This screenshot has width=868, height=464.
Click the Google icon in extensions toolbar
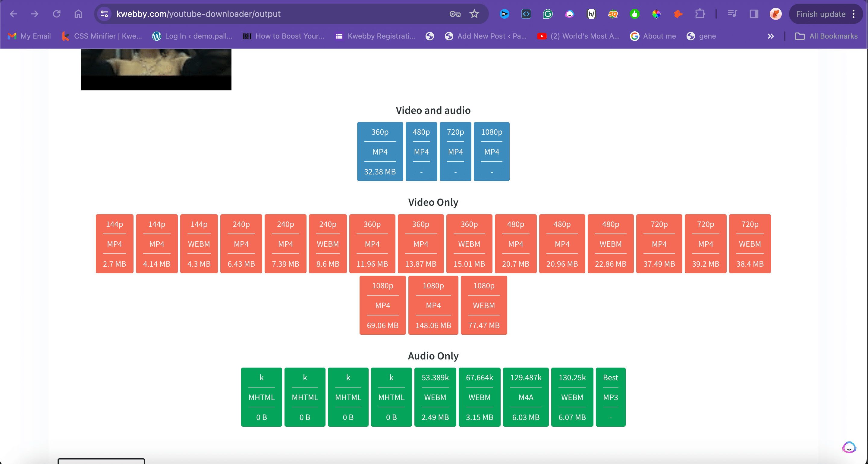point(547,14)
